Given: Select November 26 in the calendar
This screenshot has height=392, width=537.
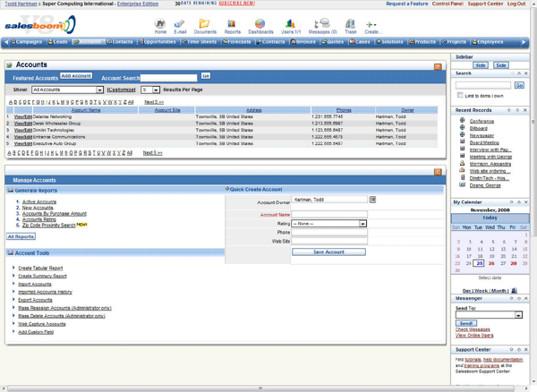Looking at the screenshot, I should click(x=491, y=263).
